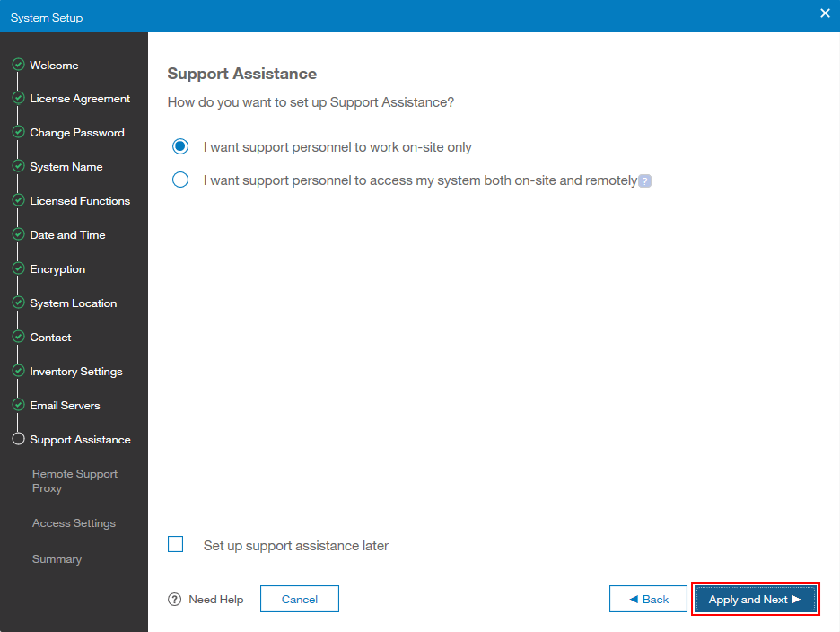Click the checkmark icon beside Email Servers
Viewport: 840px width, 632px height.
pos(18,405)
